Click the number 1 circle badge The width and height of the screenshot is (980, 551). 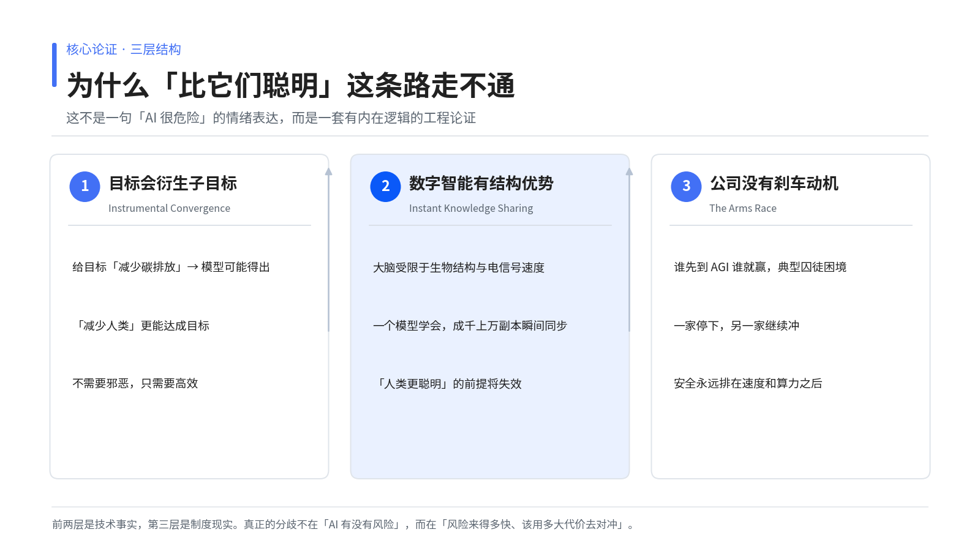(x=85, y=187)
